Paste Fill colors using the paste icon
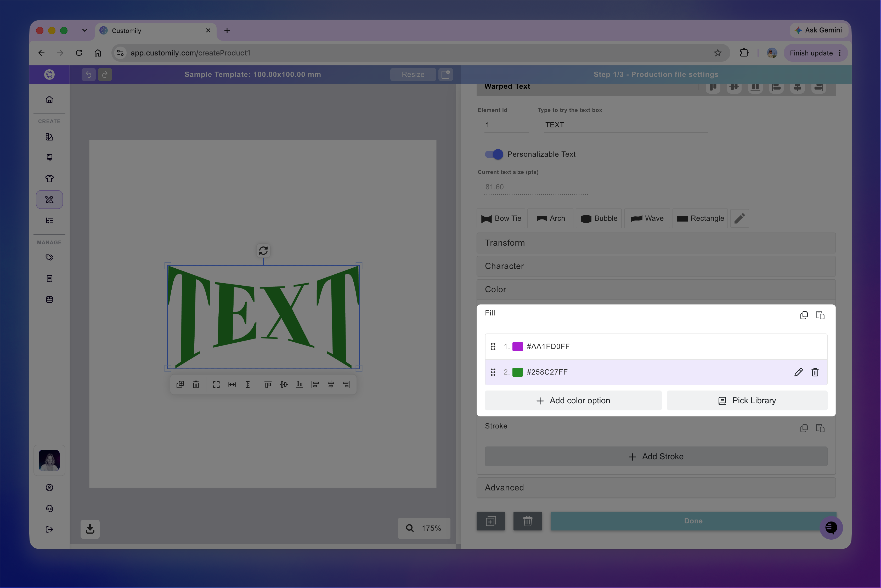This screenshot has height=588, width=881. coord(820,315)
